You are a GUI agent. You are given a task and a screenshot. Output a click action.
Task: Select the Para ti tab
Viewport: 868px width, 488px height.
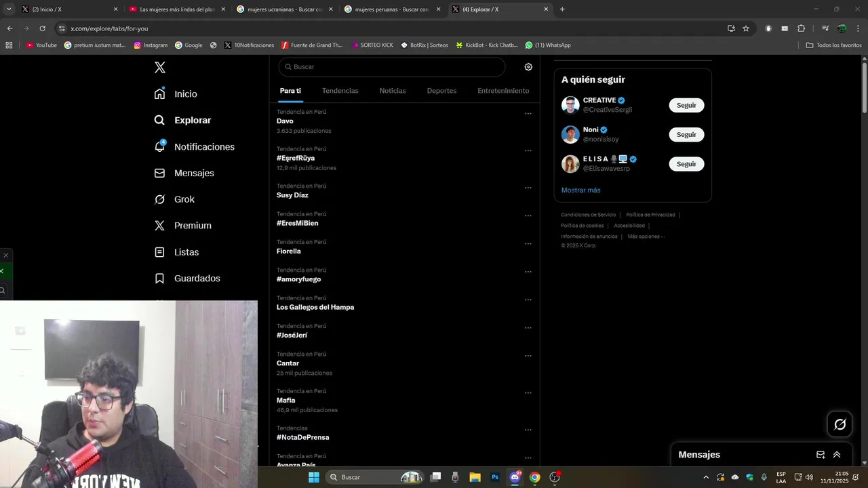click(x=290, y=91)
